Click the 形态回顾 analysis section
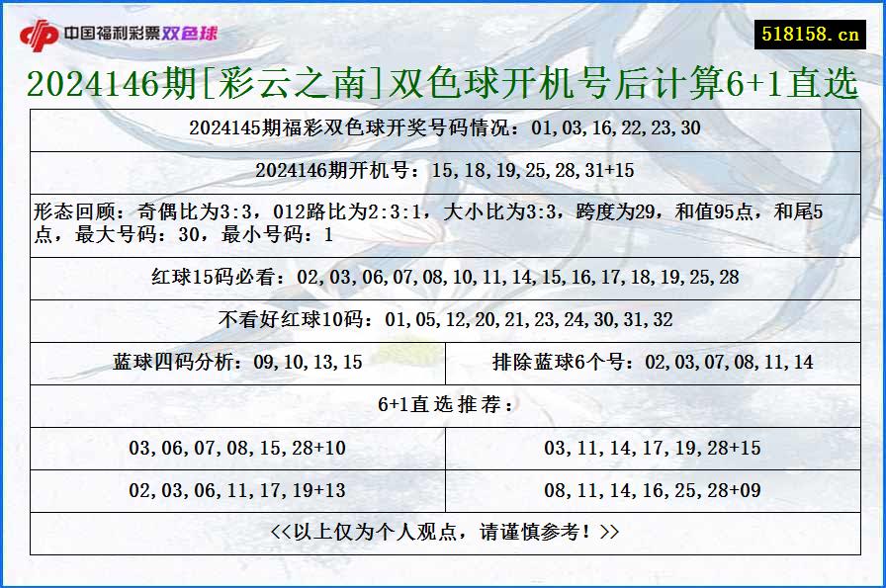886x588 pixels. tap(443, 219)
